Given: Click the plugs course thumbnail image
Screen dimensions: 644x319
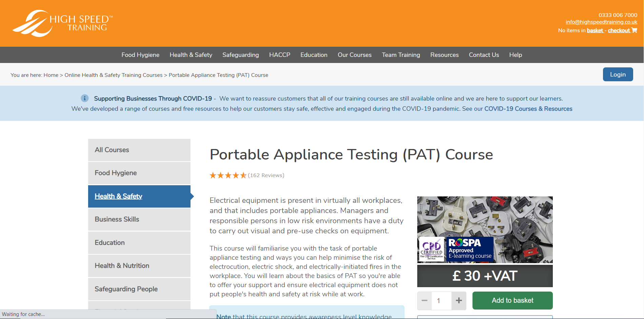Looking at the screenshot, I should [485, 217].
